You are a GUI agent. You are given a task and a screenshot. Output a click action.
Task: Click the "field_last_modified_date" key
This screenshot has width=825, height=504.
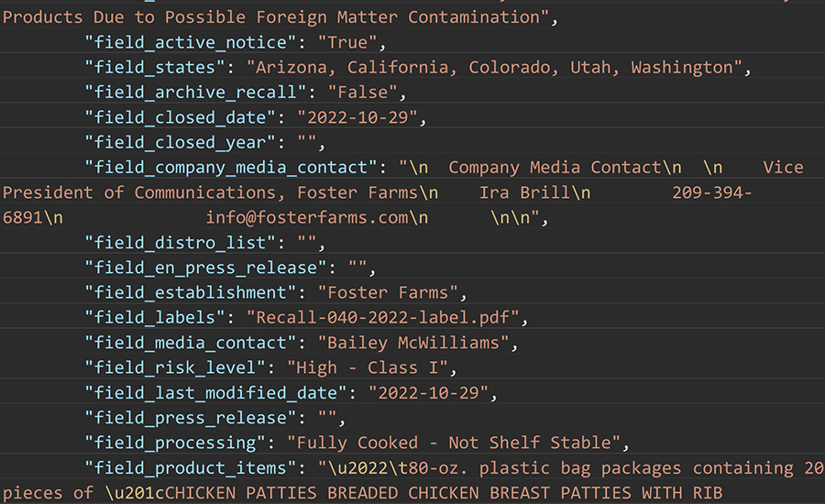pyautogui.click(x=215, y=392)
